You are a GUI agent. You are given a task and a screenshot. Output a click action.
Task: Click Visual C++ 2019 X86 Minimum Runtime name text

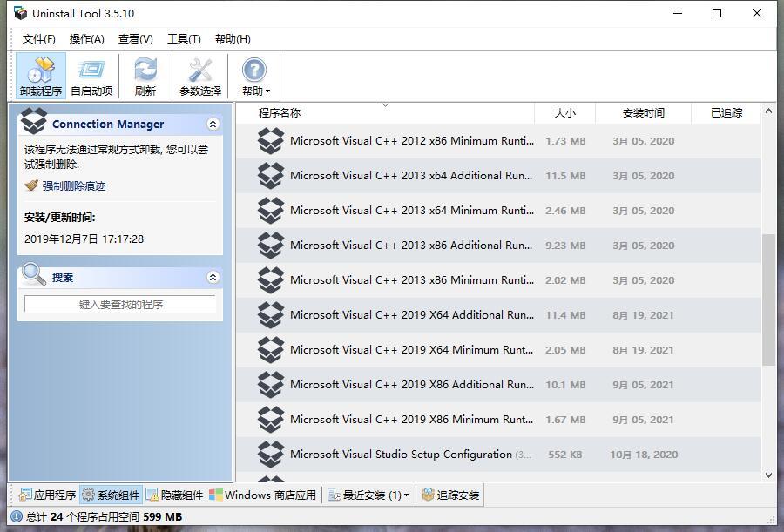click(x=411, y=420)
